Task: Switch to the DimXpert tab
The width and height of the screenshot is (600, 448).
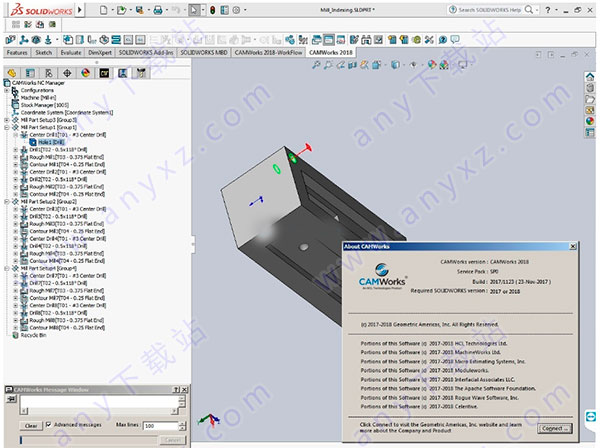Action: pos(100,53)
